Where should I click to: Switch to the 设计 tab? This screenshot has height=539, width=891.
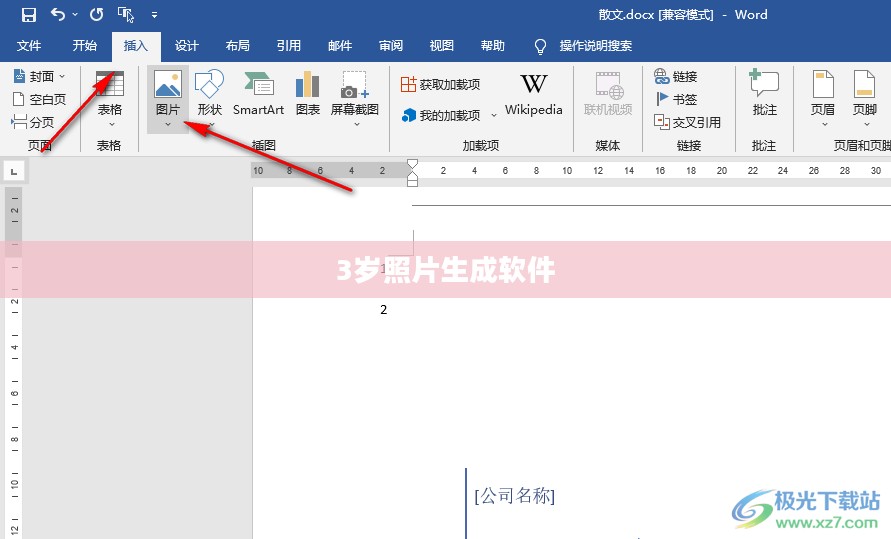(186, 45)
